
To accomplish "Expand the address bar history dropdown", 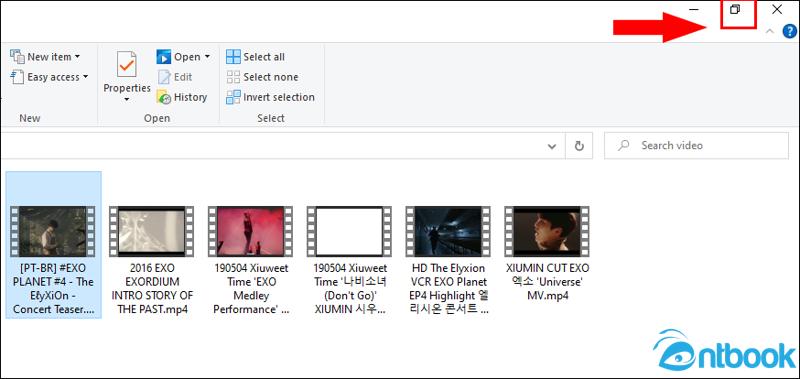I will [552, 146].
